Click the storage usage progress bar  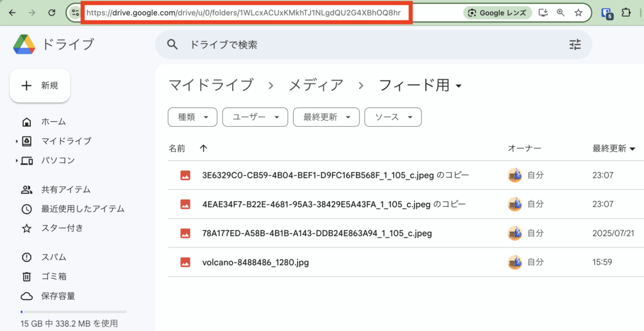coord(74,312)
